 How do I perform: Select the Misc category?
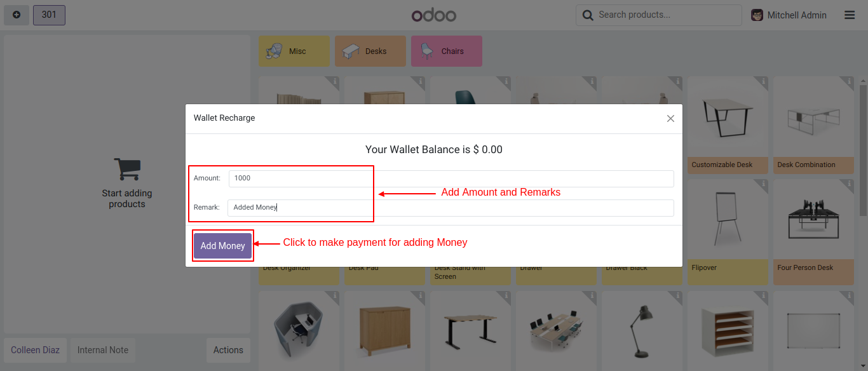(x=294, y=51)
